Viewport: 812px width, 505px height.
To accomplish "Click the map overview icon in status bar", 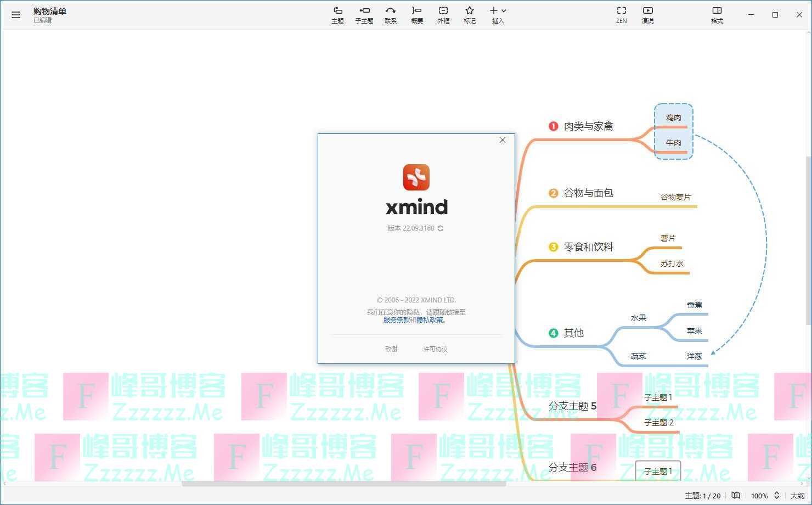I will coord(736,495).
